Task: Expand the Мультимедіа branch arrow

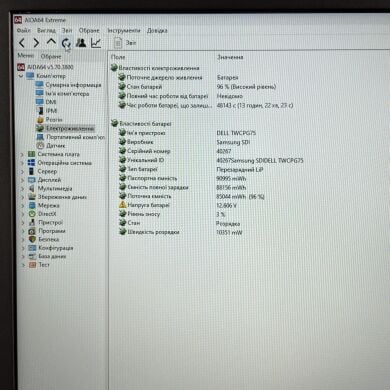Action: (x=22, y=188)
